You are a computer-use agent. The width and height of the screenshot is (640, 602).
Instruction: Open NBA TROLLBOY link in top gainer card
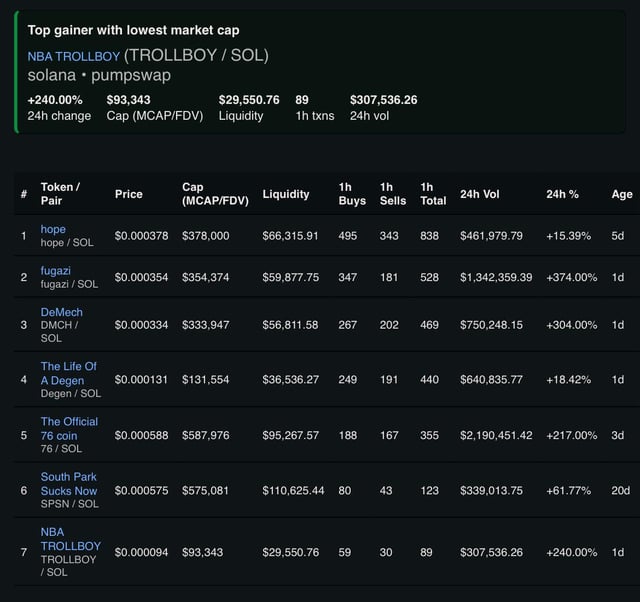73,56
